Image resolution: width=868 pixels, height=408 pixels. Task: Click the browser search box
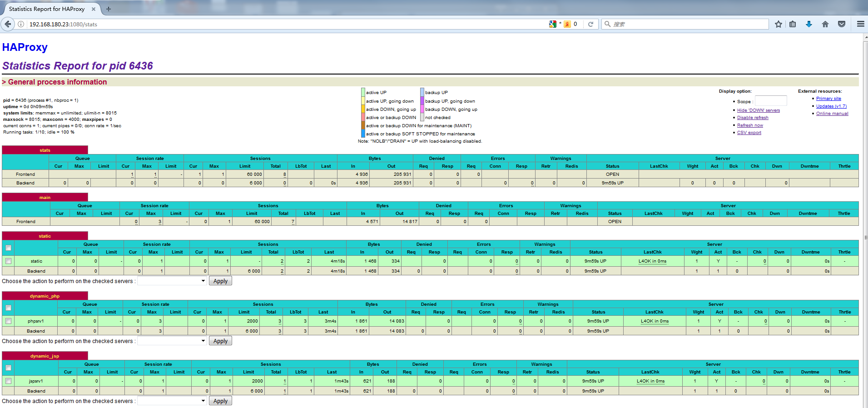[686, 24]
